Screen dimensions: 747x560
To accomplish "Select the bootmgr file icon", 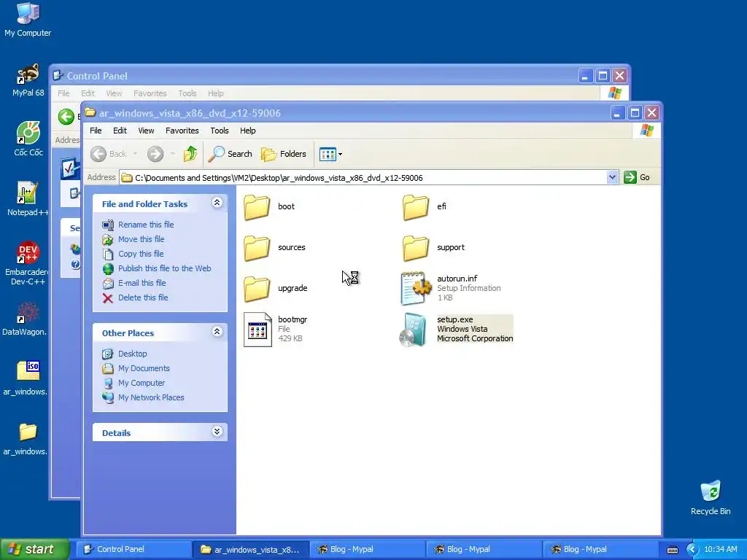I will click(258, 330).
